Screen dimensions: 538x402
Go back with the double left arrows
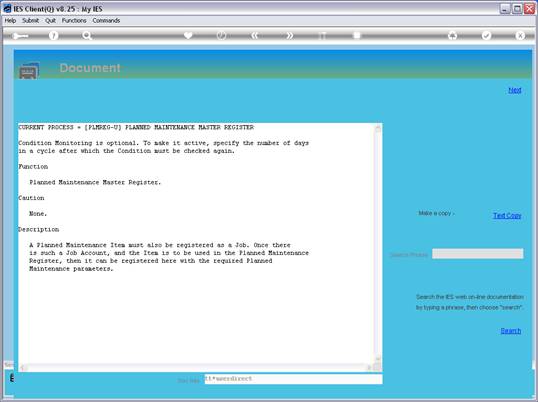click(255, 35)
